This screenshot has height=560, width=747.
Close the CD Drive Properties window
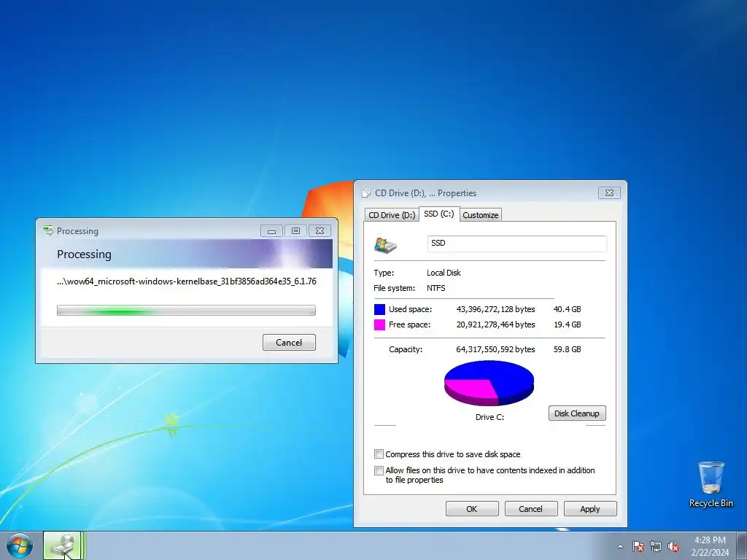click(x=609, y=192)
